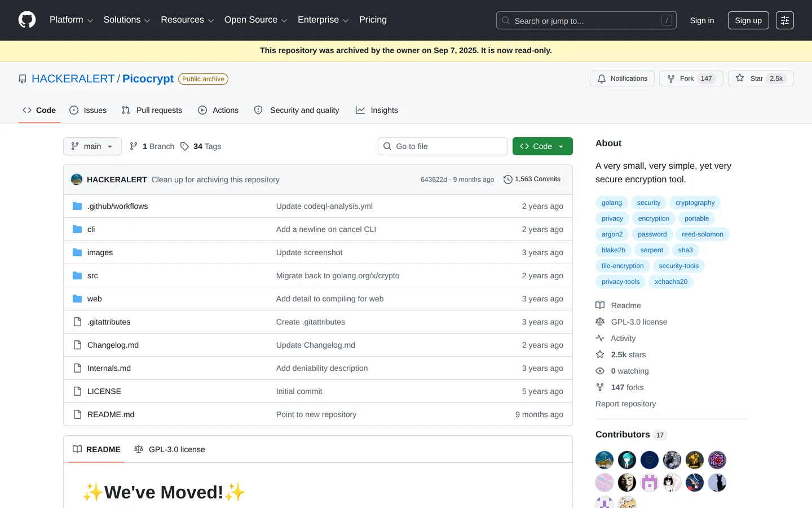Click the .gitattributes file icon
This screenshot has width=812, height=508.
pyautogui.click(x=77, y=322)
